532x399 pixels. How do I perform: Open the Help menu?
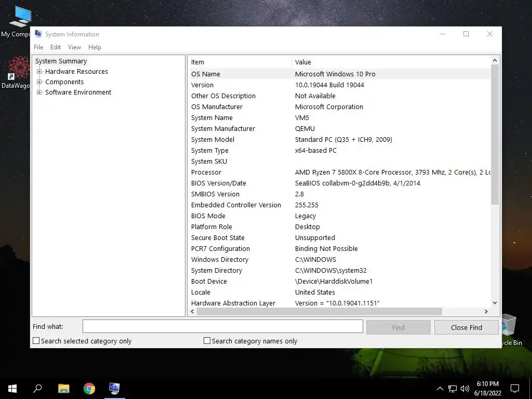[x=95, y=47]
